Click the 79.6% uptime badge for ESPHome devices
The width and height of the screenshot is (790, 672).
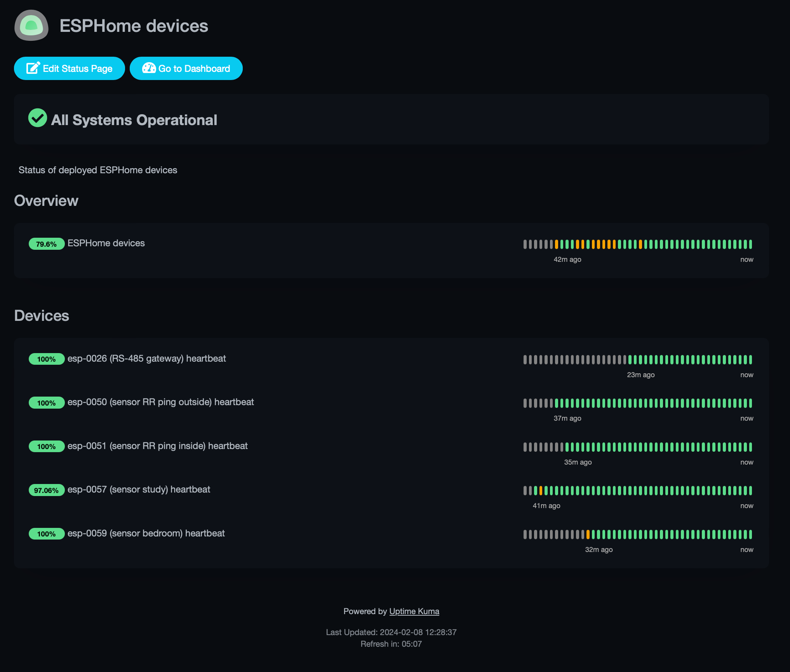pos(46,244)
